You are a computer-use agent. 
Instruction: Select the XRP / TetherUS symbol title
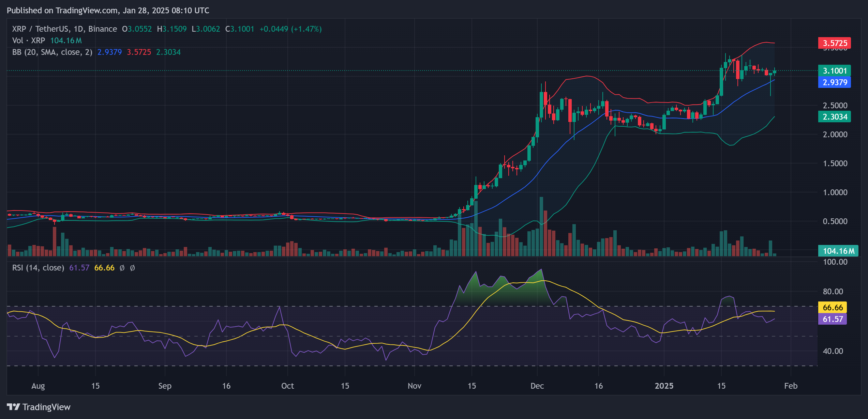41,29
